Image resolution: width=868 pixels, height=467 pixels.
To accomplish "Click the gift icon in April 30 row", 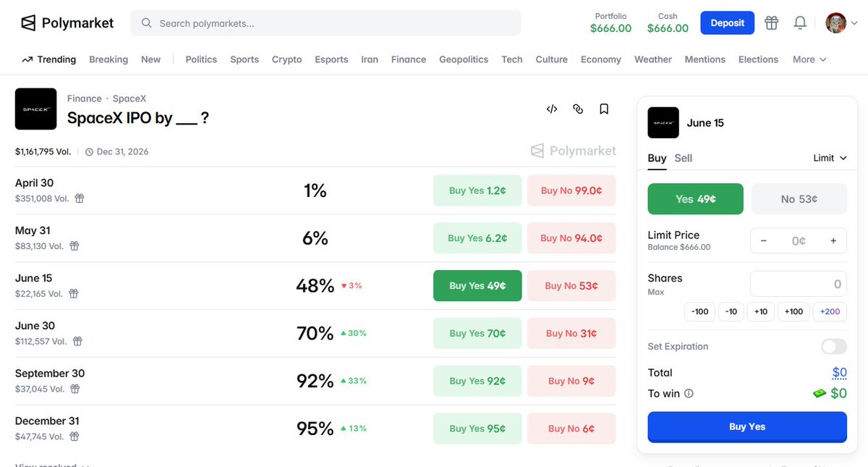I will [80, 198].
